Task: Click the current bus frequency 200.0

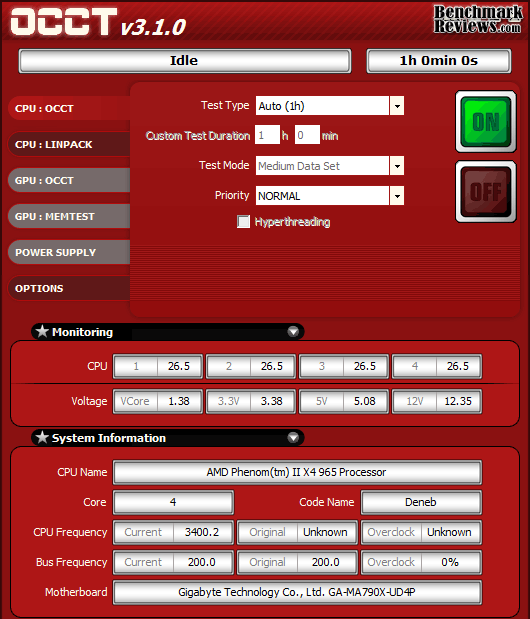Action: [202, 562]
